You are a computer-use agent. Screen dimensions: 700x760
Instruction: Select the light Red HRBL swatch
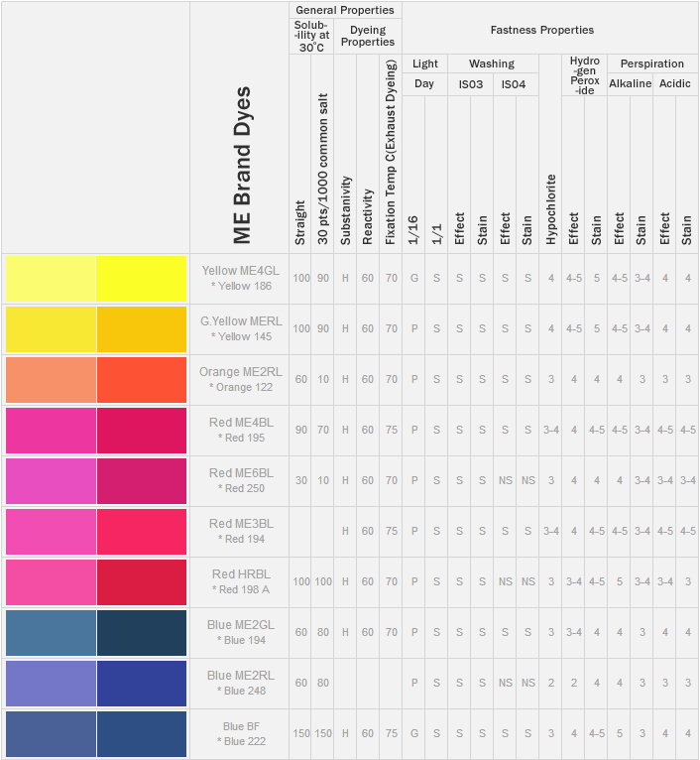click(51, 582)
